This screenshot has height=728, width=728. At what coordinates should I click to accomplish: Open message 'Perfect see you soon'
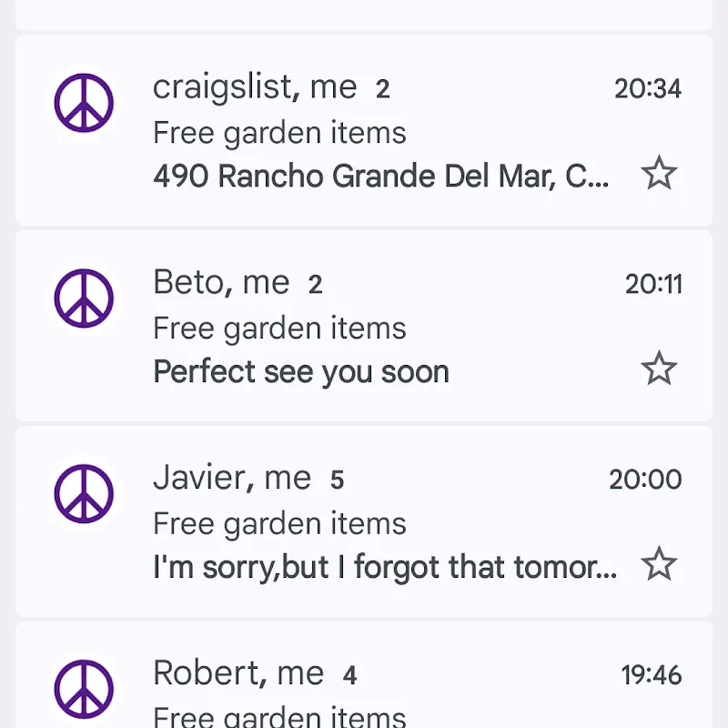(x=301, y=372)
